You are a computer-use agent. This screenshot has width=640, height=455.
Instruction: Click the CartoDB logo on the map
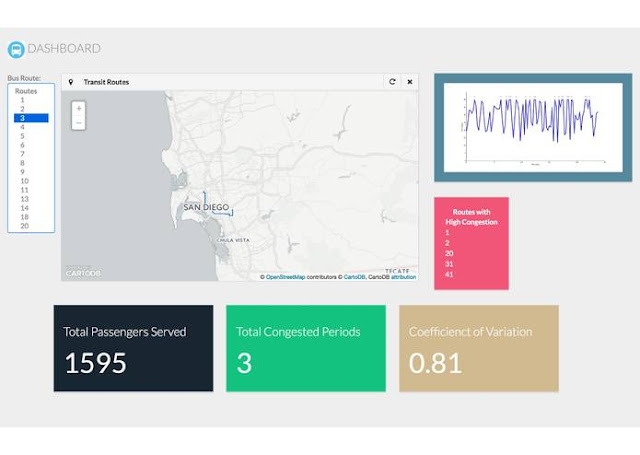point(83,272)
